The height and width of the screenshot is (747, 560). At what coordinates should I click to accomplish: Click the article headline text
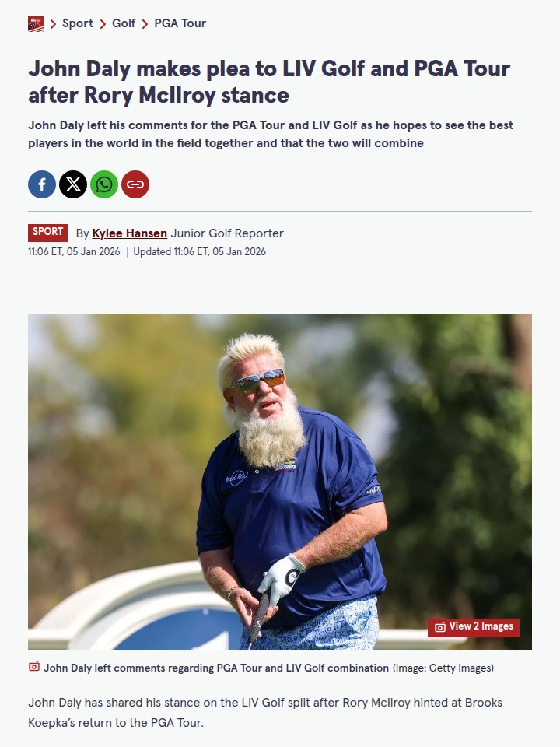pos(269,82)
